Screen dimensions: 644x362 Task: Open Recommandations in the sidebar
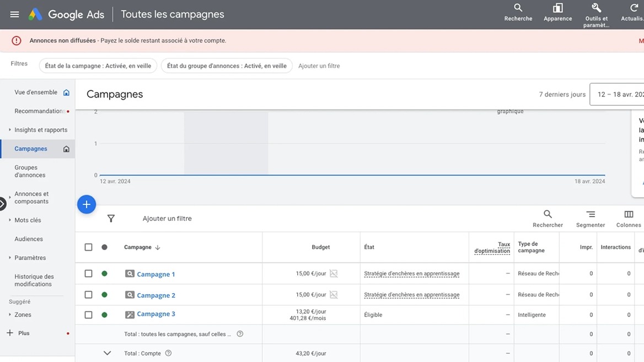click(40, 111)
